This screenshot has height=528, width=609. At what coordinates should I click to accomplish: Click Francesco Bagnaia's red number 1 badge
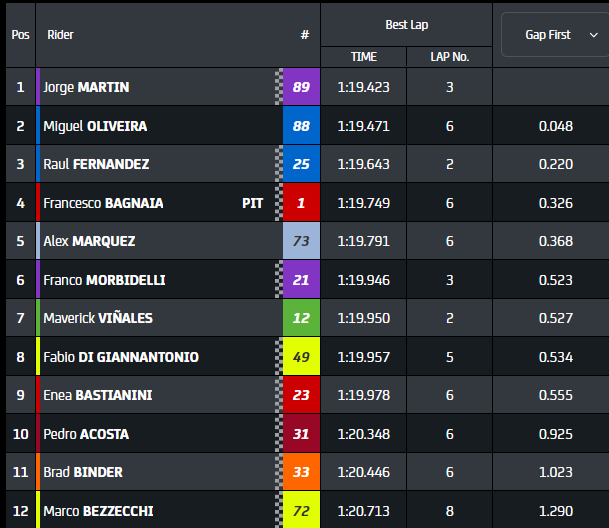pyautogui.click(x=301, y=203)
